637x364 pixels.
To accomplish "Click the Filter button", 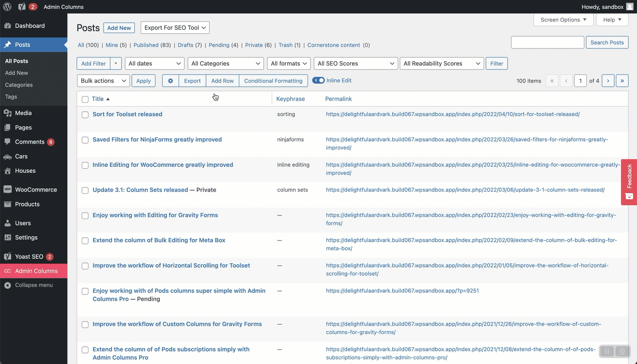I will point(497,64).
